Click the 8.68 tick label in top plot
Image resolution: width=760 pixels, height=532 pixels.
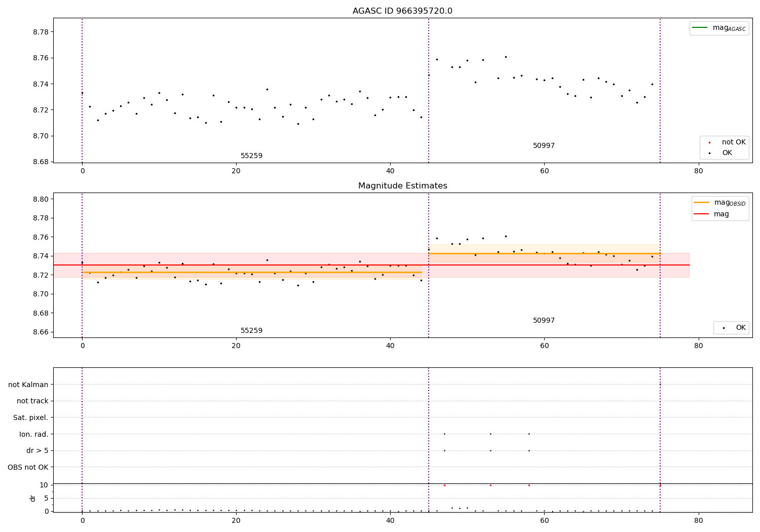point(41,162)
